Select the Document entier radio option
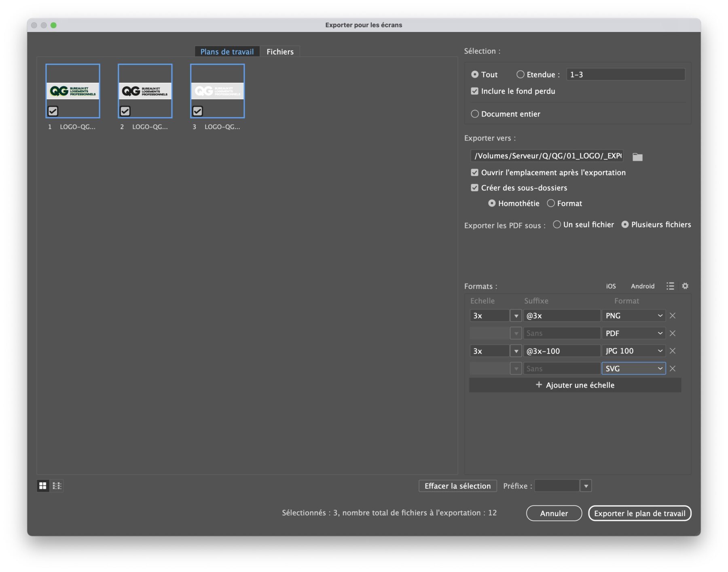 (474, 114)
